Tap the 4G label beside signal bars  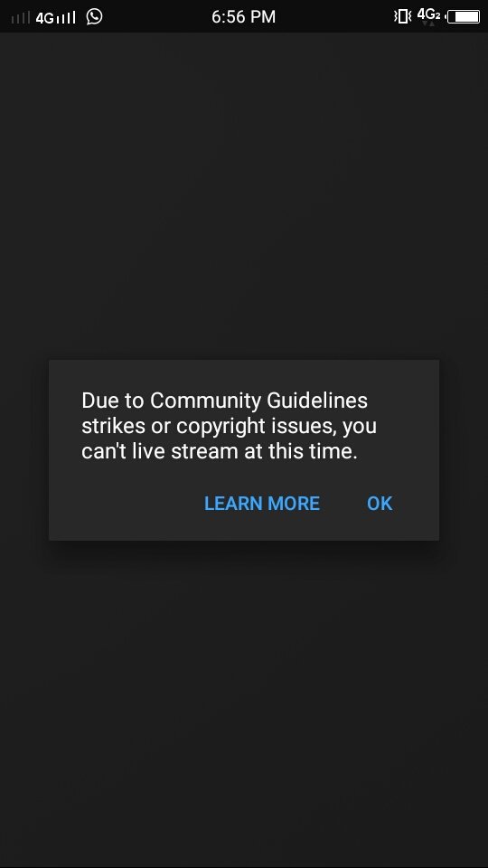tap(44, 18)
